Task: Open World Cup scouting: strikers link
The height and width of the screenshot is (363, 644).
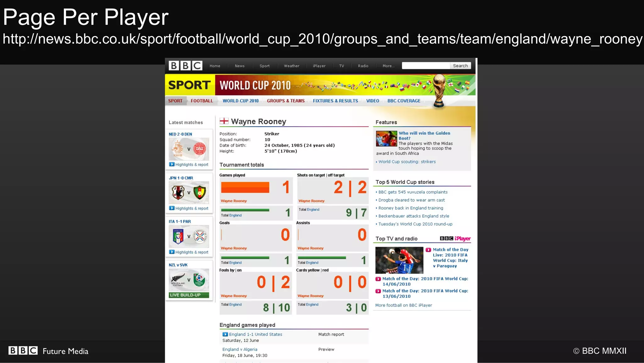Action: 407,162
